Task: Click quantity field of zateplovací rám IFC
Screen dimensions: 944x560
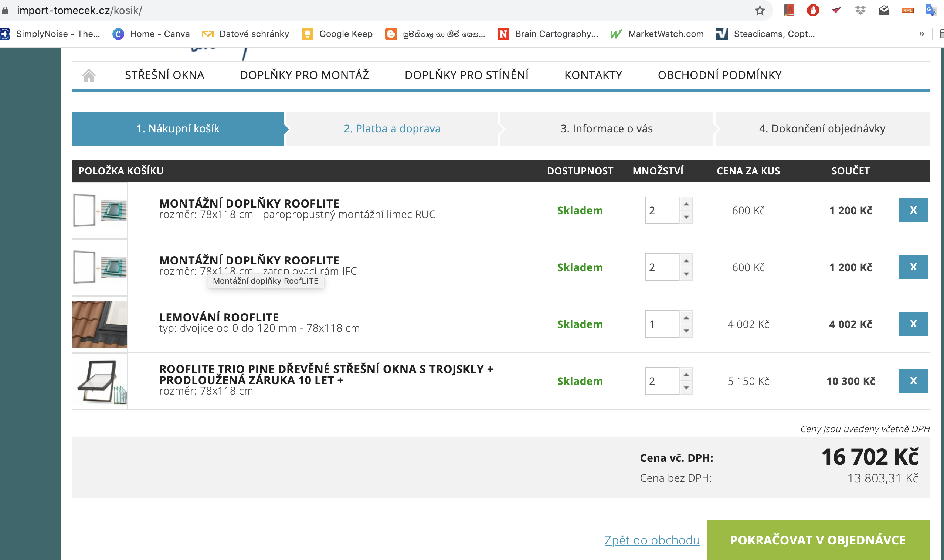Action: pyautogui.click(x=662, y=267)
